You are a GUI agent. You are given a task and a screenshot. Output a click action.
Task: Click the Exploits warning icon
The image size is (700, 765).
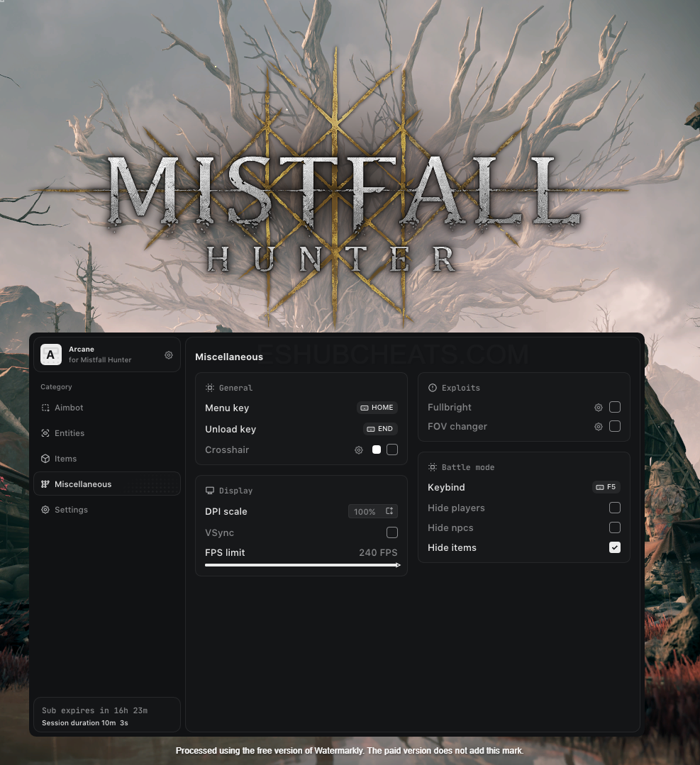[x=433, y=388]
